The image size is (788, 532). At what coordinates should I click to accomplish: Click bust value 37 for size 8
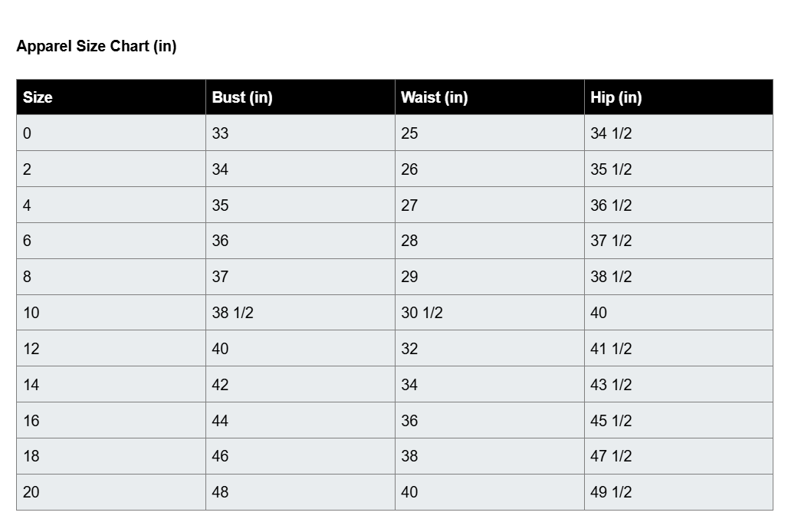(220, 276)
